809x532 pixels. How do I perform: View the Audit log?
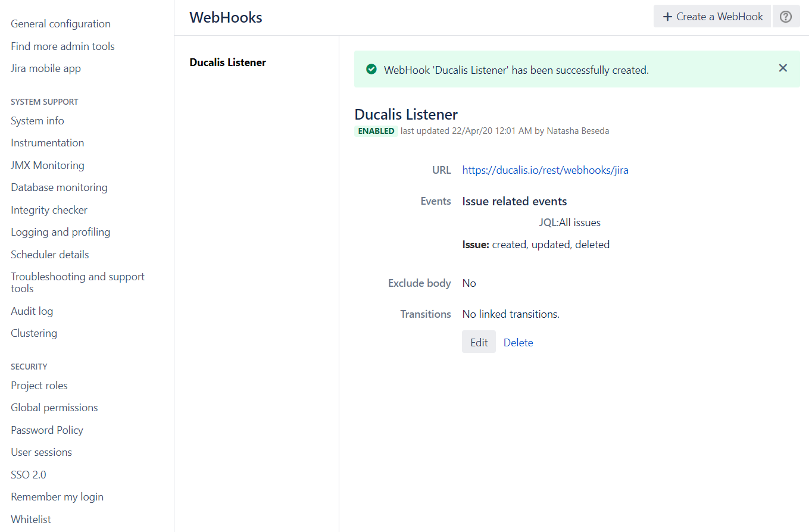tap(32, 311)
